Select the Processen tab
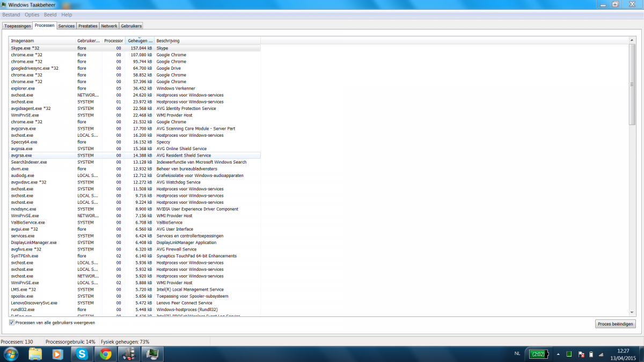The width and height of the screenshot is (644, 362). tap(45, 25)
